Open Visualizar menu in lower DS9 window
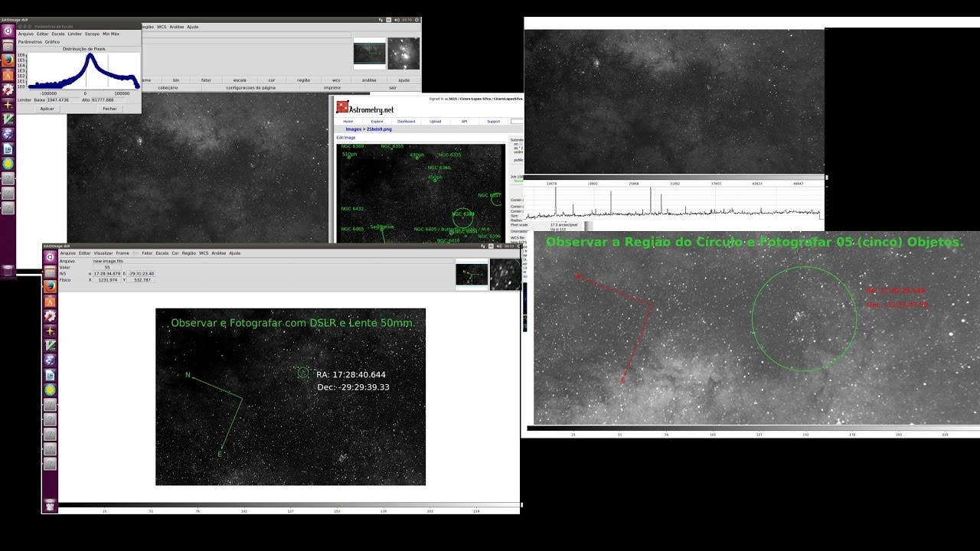Viewport: 980px width, 551px height. (x=103, y=253)
